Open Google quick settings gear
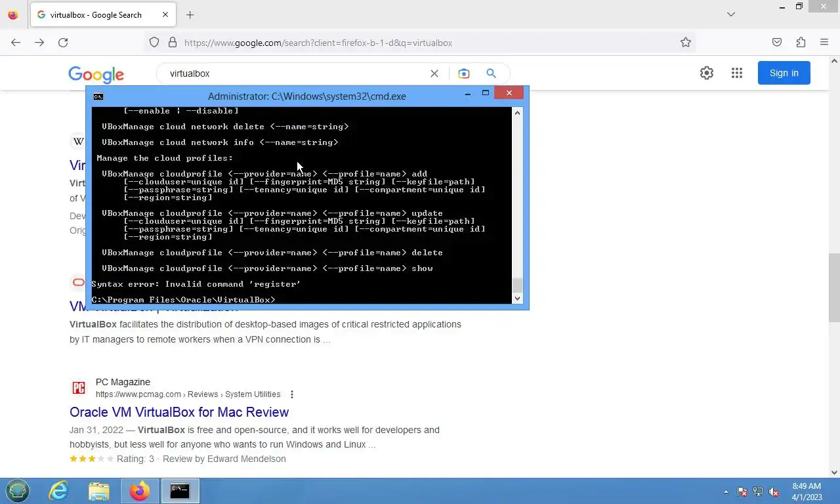The image size is (840, 504). (707, 73)
